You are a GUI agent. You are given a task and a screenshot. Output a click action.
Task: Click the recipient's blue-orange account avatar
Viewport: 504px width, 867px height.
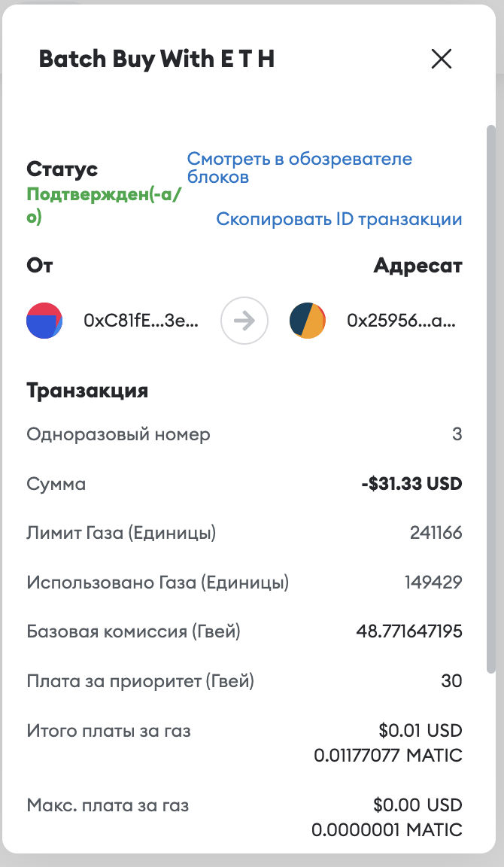coord(308,321)
